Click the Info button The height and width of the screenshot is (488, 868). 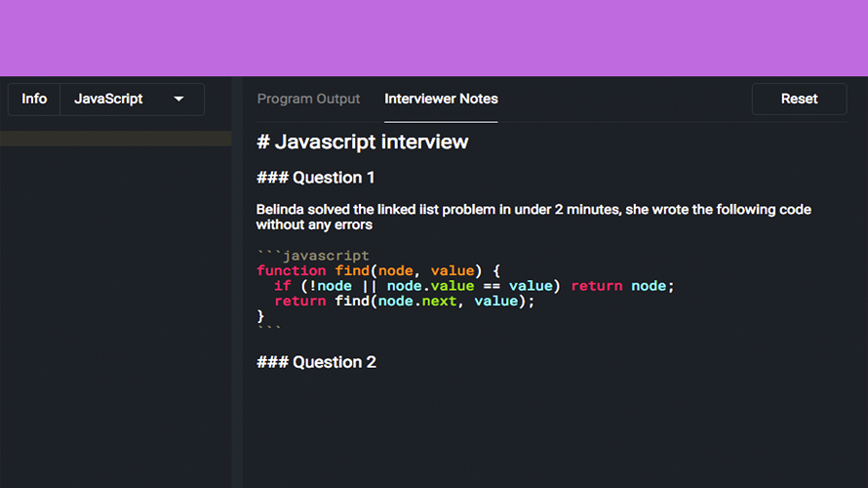pos(34,99)
